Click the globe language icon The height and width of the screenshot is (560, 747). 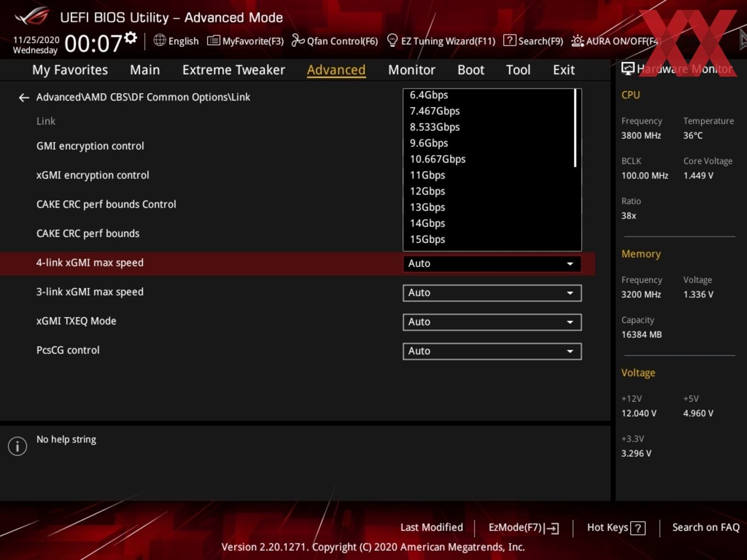pos(159,40)
